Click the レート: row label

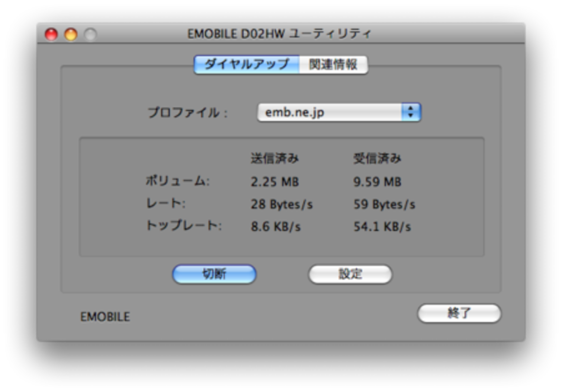[166, 204]
